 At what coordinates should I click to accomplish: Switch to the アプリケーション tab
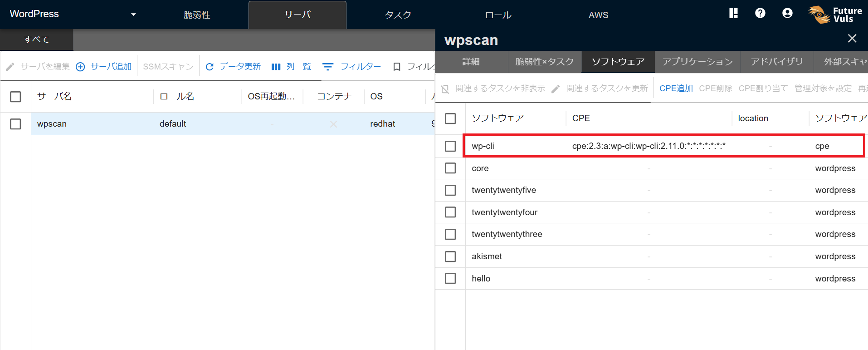(697, 62)
